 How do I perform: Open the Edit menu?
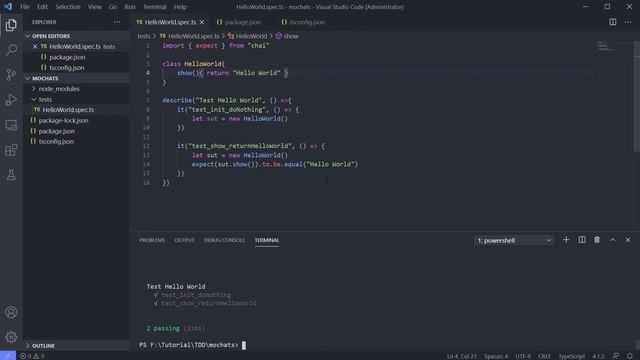[x=42, y=7]
